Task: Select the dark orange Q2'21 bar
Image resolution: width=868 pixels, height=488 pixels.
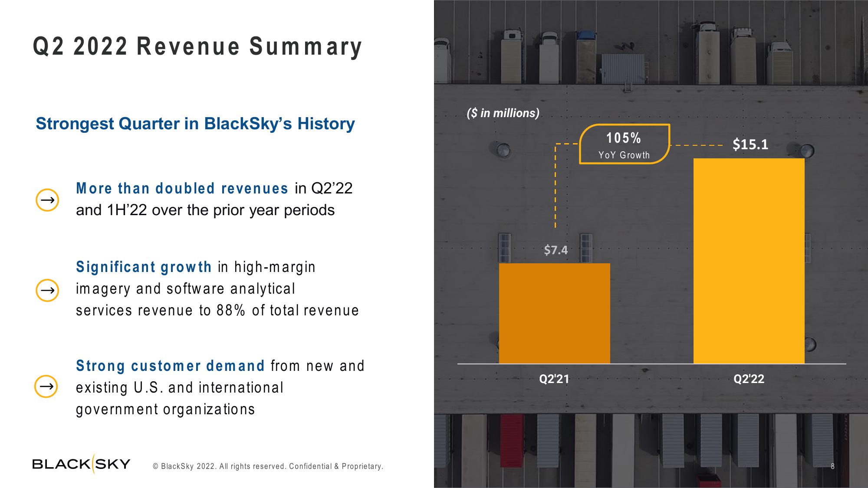Action: pyautogui.click(x=555, y=313)
